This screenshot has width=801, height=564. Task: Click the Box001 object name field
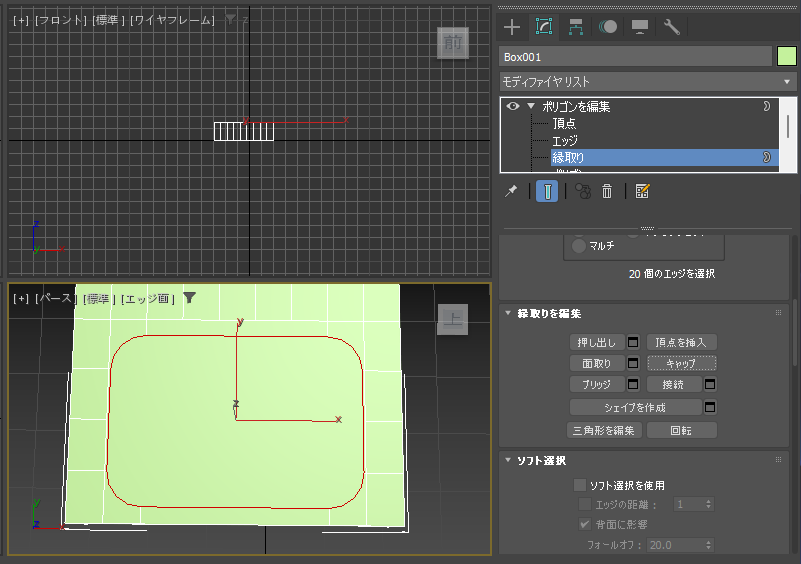(x=635, y=57)
